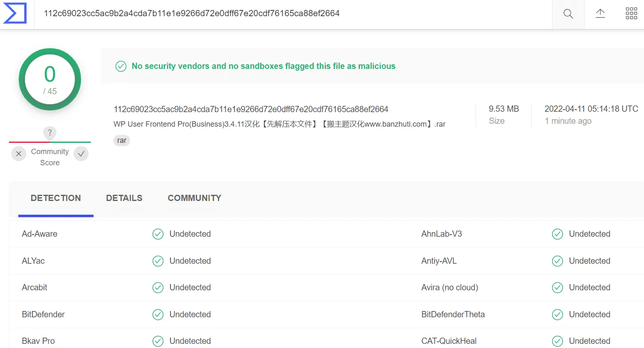Click Undetected result for Arcabit
Viewport: 644px width, 348px height.
click(190, 287)
